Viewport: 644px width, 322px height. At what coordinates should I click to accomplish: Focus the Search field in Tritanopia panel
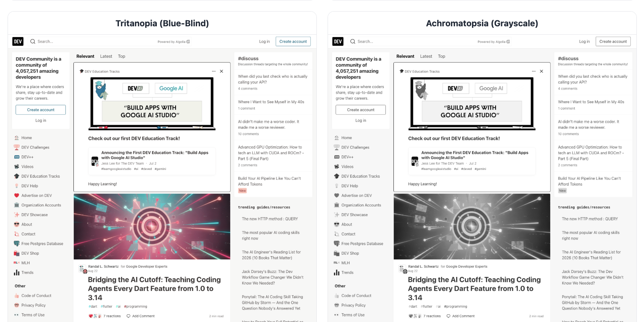110,41
